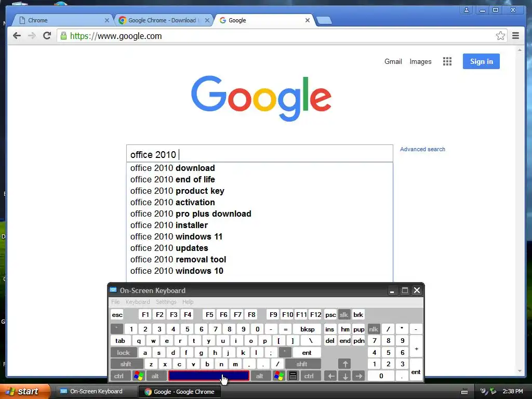
Task: Toggle the left alt key
Action: [155, 376]
